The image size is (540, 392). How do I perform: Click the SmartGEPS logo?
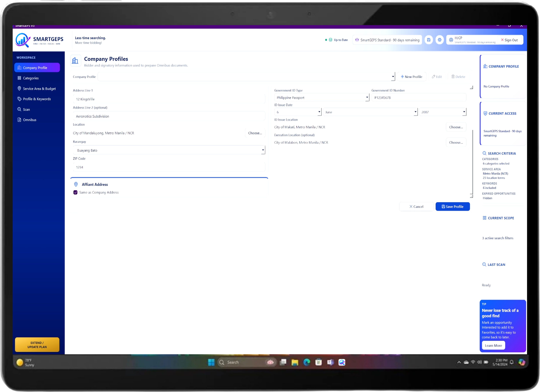tap(39, 40)
